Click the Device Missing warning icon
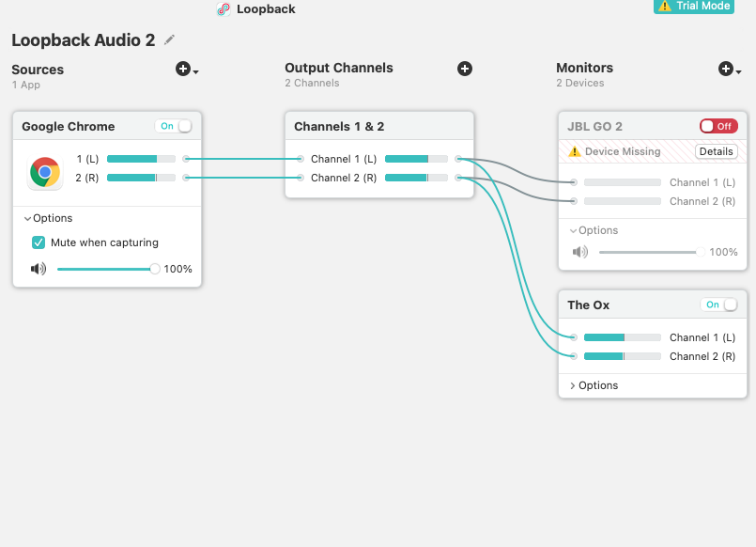This screenshot has width=756, height=547. pos(575,151)
